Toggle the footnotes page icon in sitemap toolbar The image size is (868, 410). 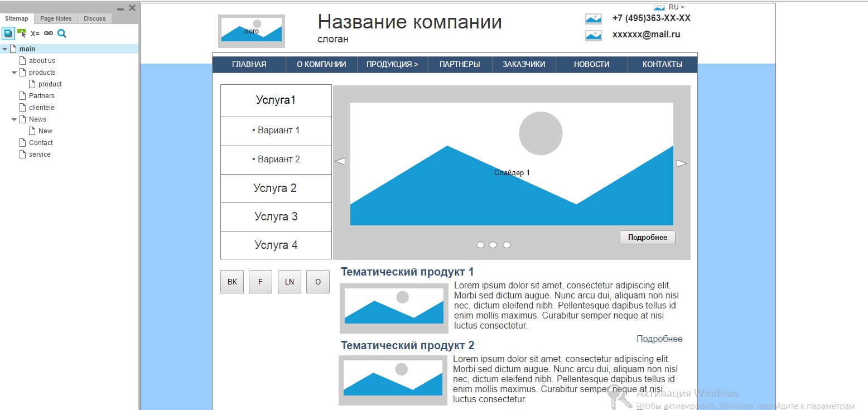click(8, 33)
